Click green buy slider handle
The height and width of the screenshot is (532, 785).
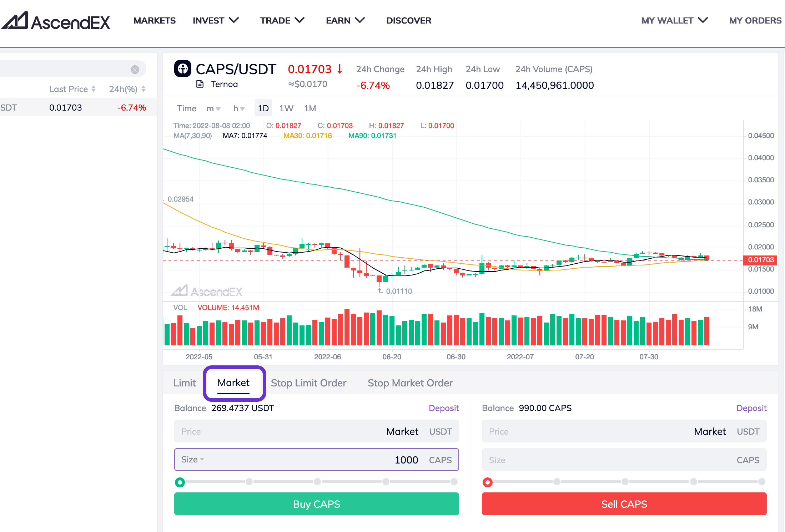point(180,482)
